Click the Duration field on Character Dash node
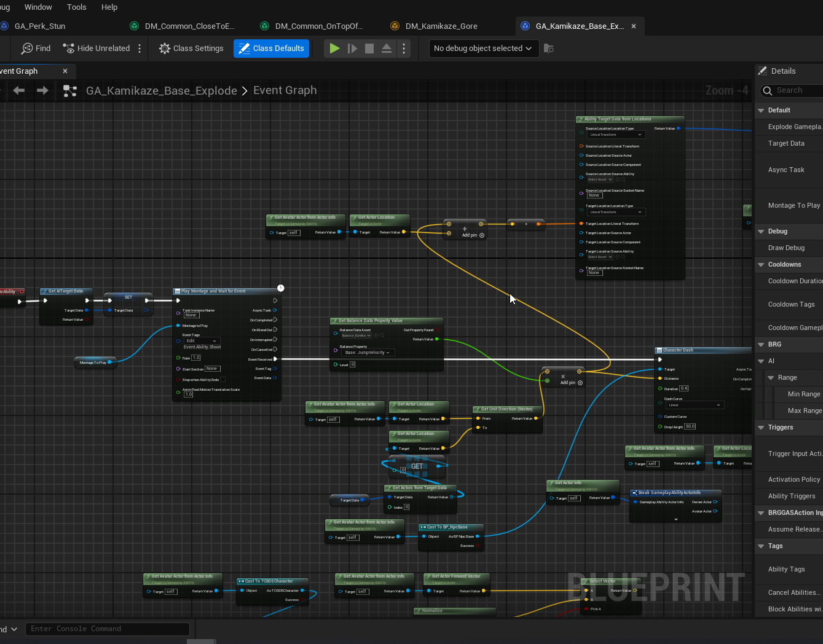This screenshot has height=644, width=823. coord(684,388)
